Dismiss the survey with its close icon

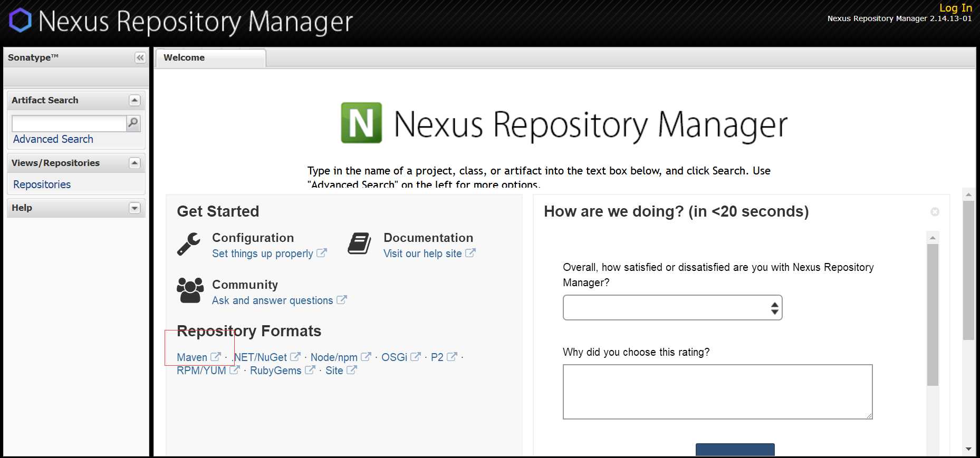tap(935, 212)
